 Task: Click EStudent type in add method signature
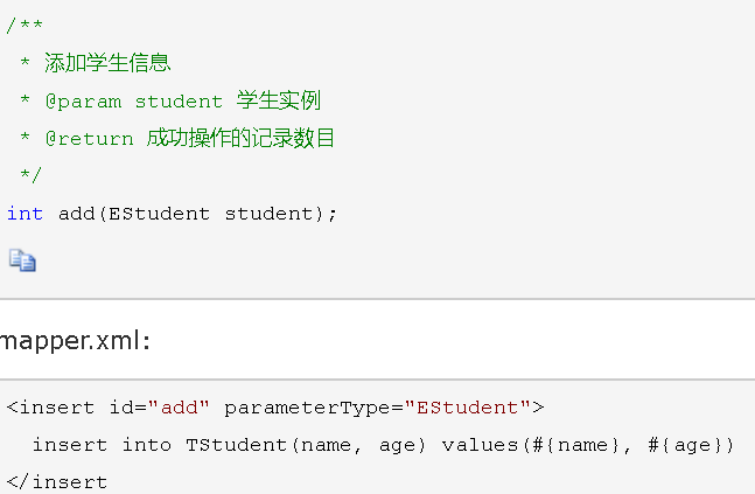point(159,213)
